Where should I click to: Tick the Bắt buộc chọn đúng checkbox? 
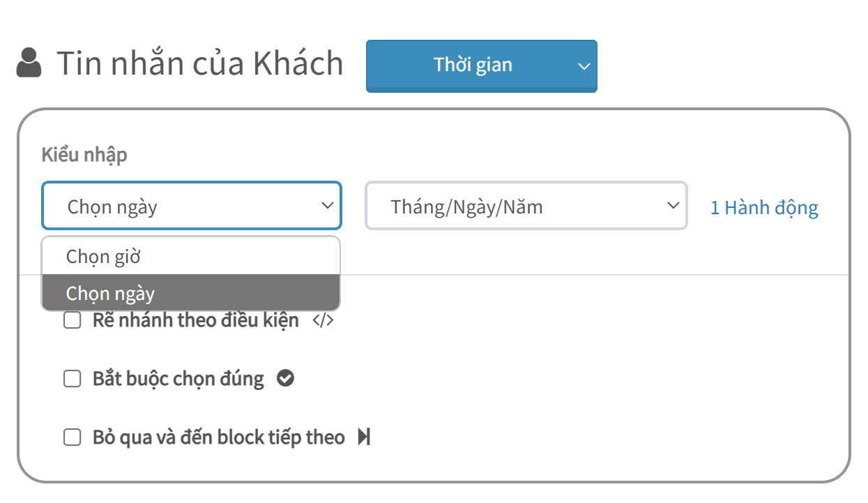pos(73,379)
